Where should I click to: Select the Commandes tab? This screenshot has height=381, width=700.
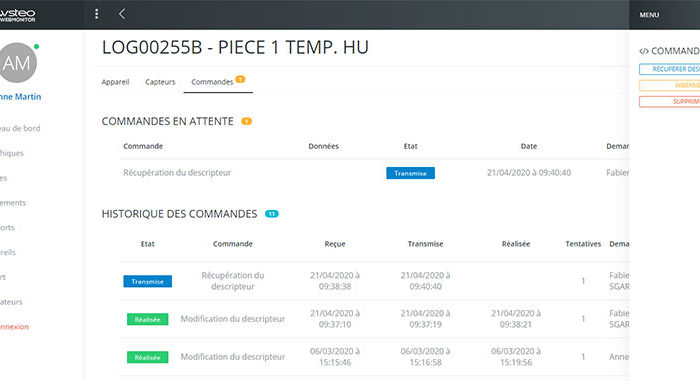click(x=212, y=82)
